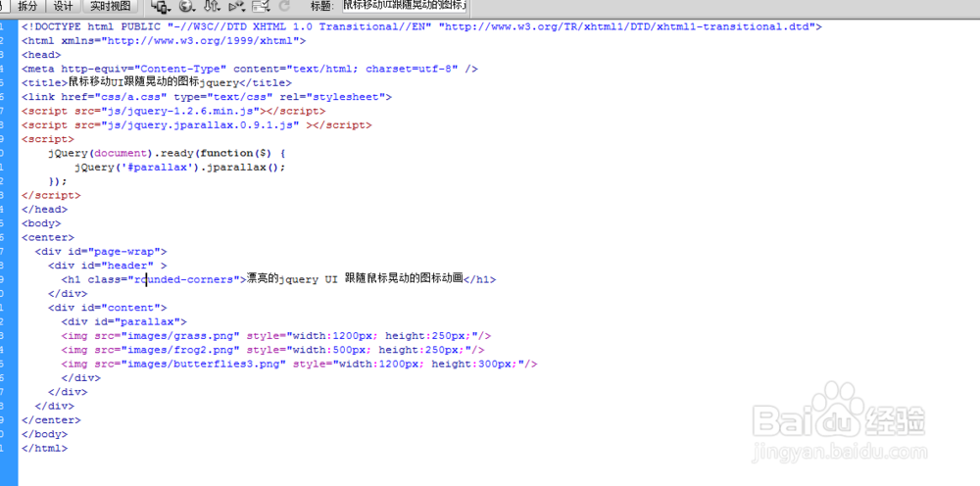
Task: Click the 标题 title input field
Action: pos(406,6)
